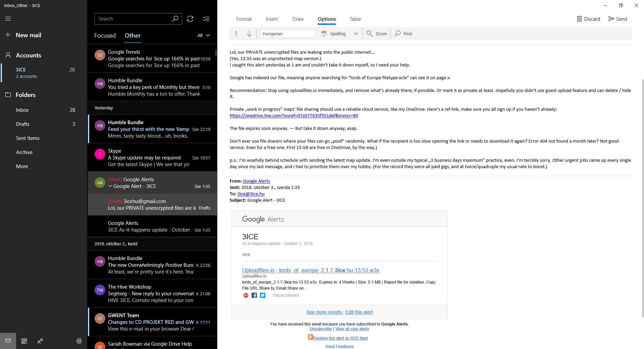Screen dimensions: 644x349
Task: Open the People app icon
Action: pyautogui.click(x=40, y=341)
